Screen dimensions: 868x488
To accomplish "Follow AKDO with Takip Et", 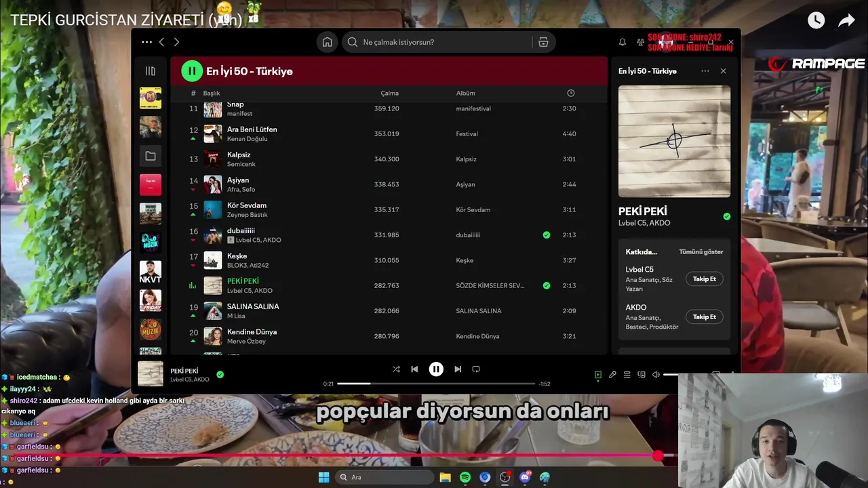I will tap(705, 317).
